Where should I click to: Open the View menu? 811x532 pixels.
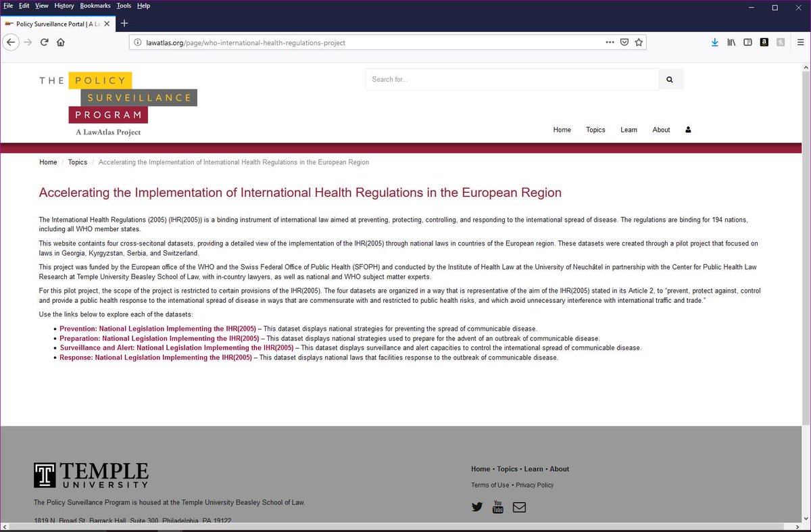(x=42, y=5)
